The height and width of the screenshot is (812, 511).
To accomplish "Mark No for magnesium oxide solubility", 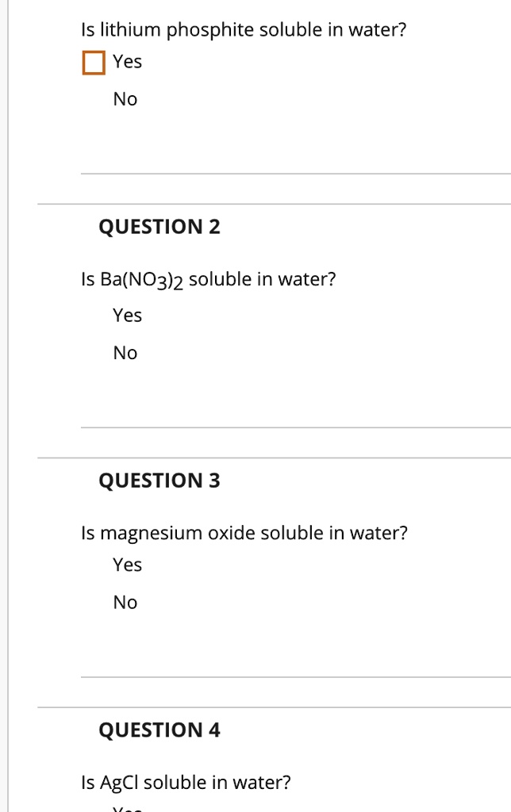I will tap(125, 603).
